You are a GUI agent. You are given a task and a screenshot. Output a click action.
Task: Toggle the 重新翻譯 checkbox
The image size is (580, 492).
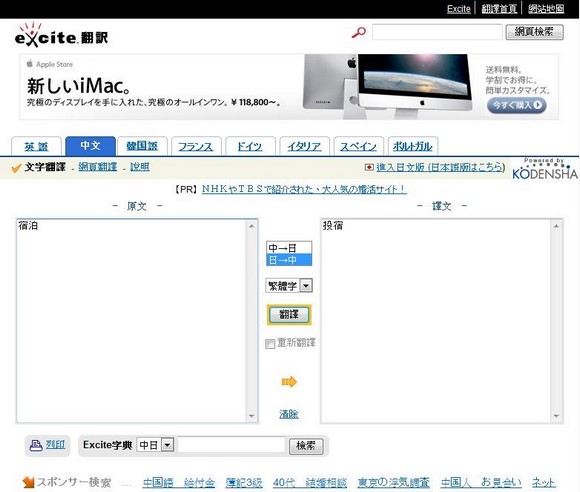pos(270,344)
